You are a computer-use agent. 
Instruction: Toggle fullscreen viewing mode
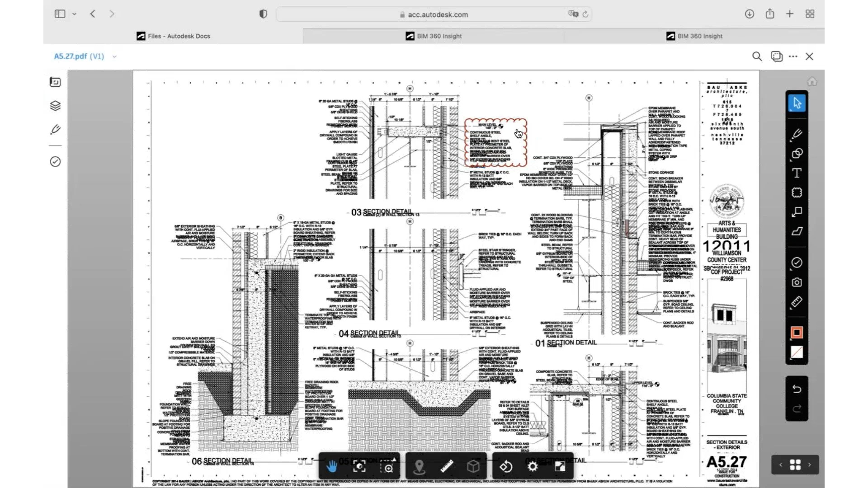[x=560, y=466]
